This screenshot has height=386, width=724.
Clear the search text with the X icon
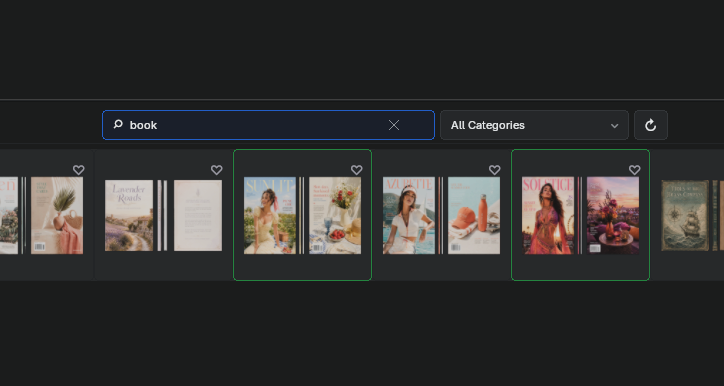tap(394, 125)
